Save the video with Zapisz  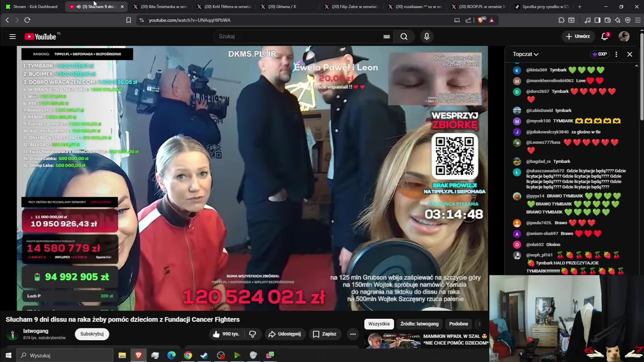pos(324,334)
